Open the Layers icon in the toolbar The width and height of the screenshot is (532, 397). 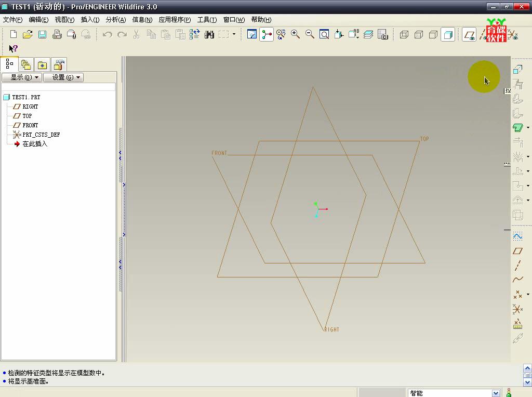point(368,34)
